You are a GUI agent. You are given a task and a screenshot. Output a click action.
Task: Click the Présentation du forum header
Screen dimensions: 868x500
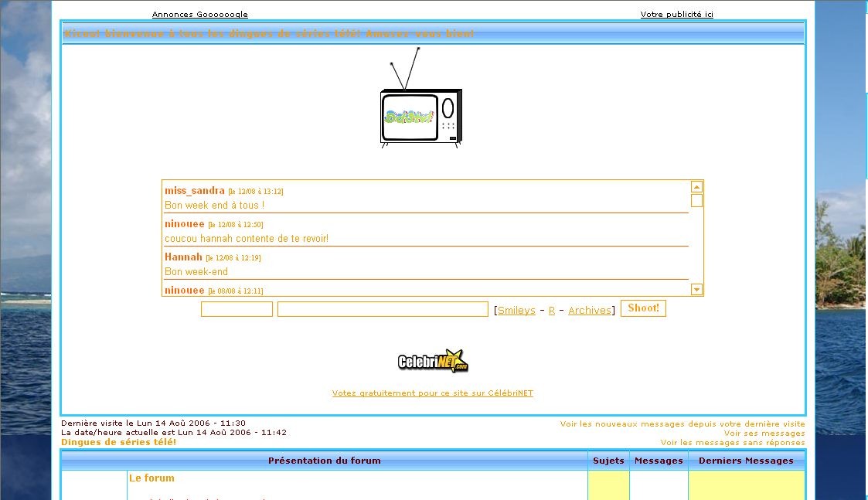(x=325, y=461)
